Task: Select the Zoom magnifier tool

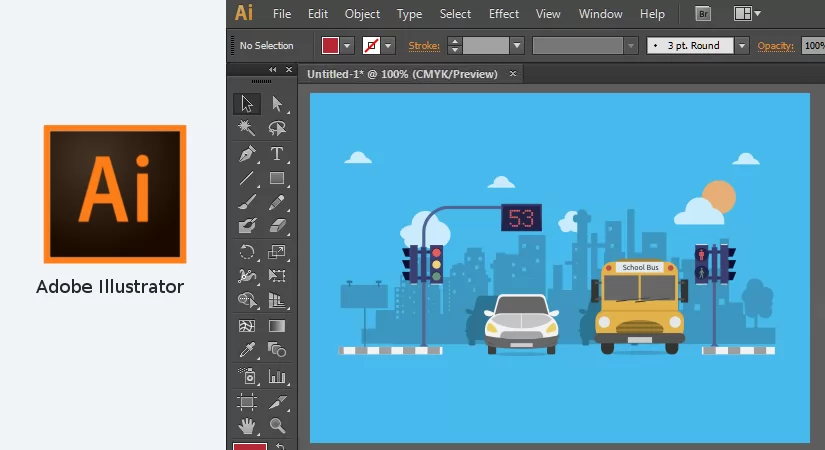Action: point(277,426)
